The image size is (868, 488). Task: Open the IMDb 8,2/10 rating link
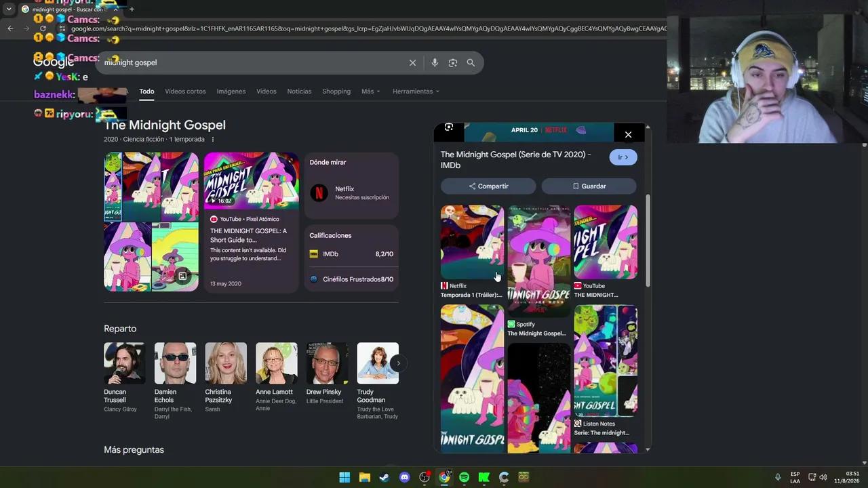pyautogui.click(x=351, y=254)
